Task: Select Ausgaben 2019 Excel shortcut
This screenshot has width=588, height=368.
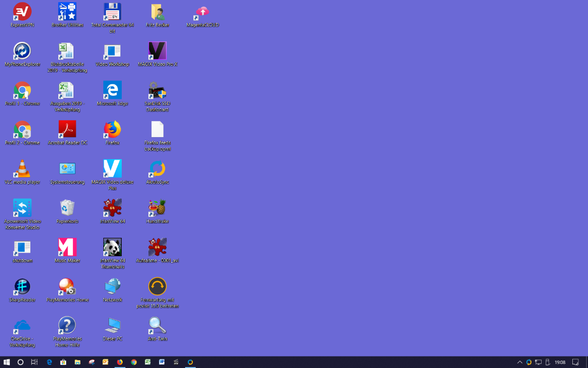Action: point(67,90)
